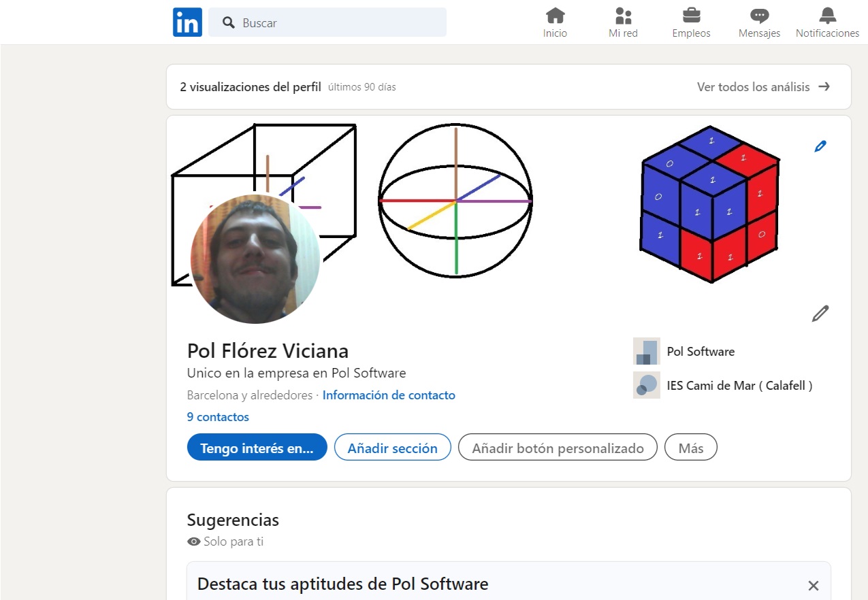Viewport: 868px width, 600px height.
Task: Open Información de contacto
Action: 389,395
